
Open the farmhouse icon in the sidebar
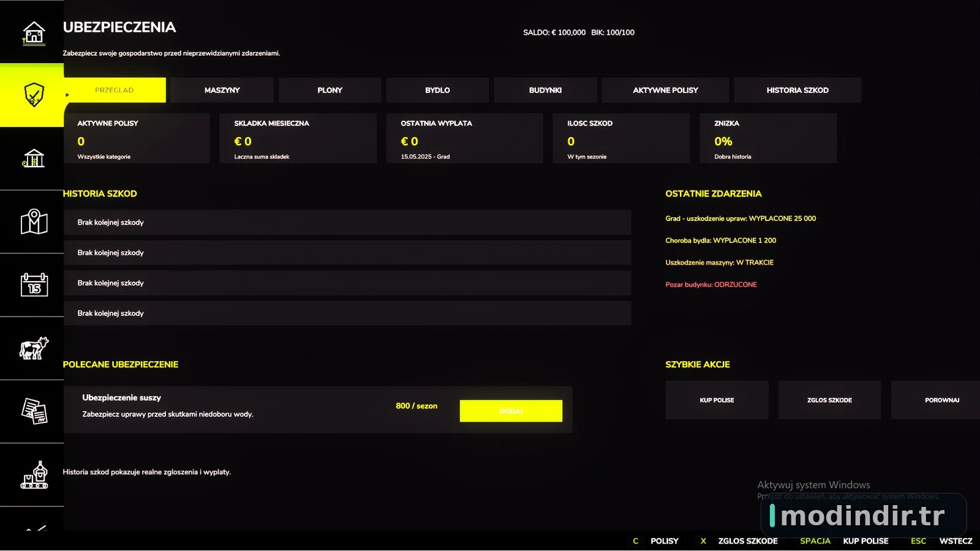tap(34, 32)
